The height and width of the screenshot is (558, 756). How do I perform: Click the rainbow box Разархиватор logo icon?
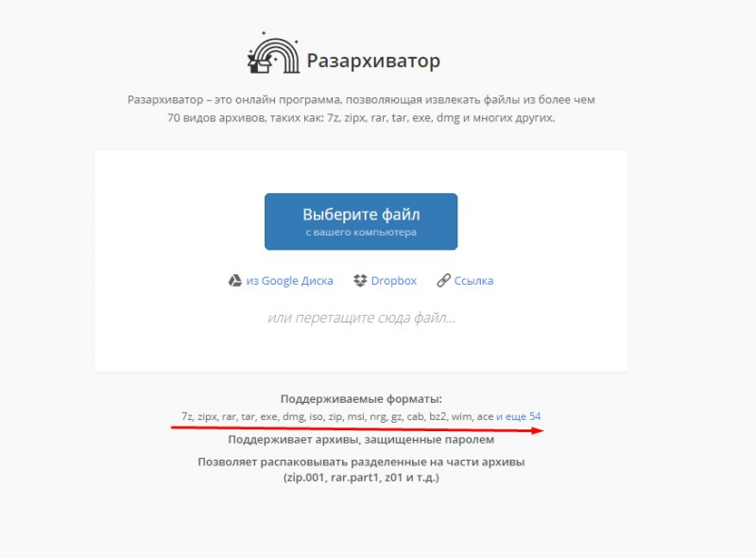[273, 53]
